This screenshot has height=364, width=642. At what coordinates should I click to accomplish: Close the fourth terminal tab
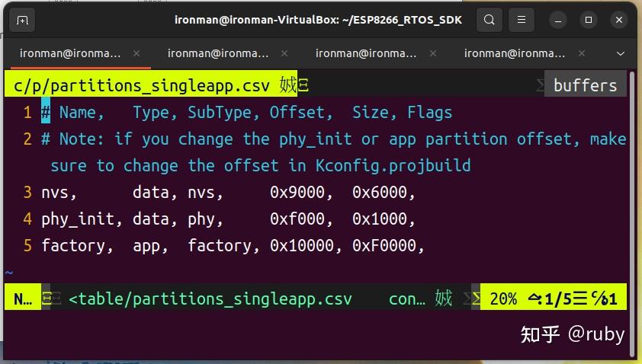582,53
